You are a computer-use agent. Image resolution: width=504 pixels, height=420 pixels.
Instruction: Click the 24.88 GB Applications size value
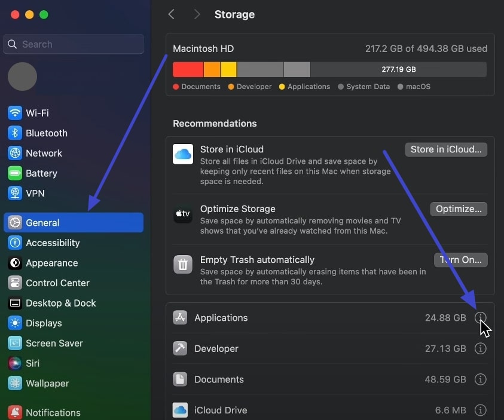(x=445, y=318)
